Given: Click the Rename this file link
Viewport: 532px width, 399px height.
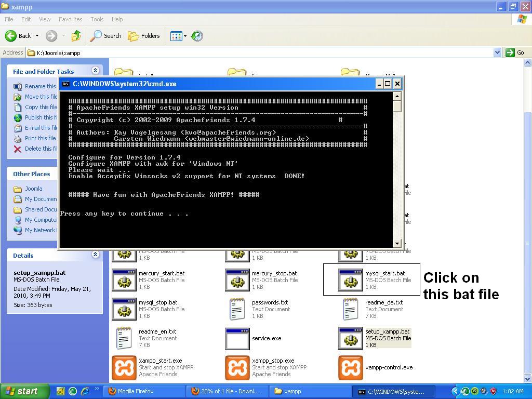Looking at the screenshot, I should click(x=41, y=86).
